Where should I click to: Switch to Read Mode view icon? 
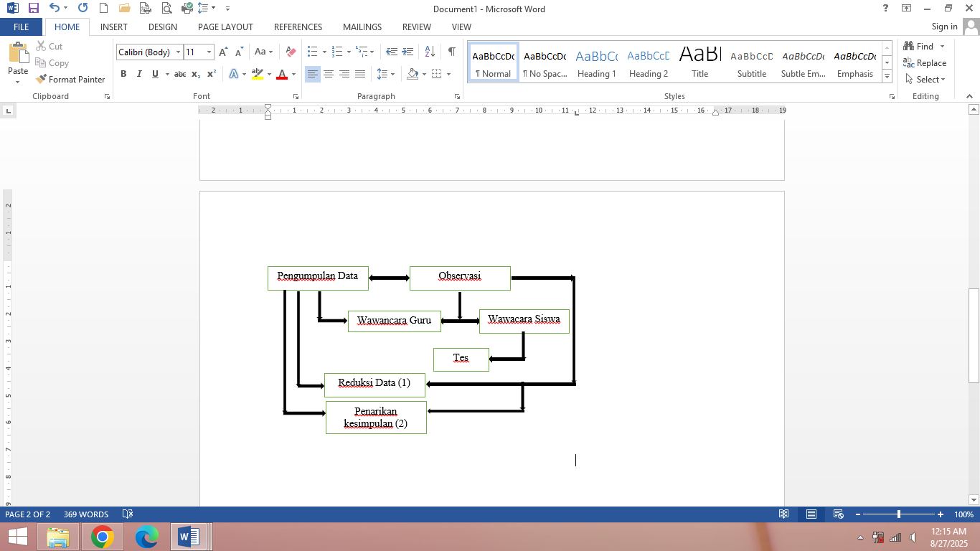click(784, 514)
